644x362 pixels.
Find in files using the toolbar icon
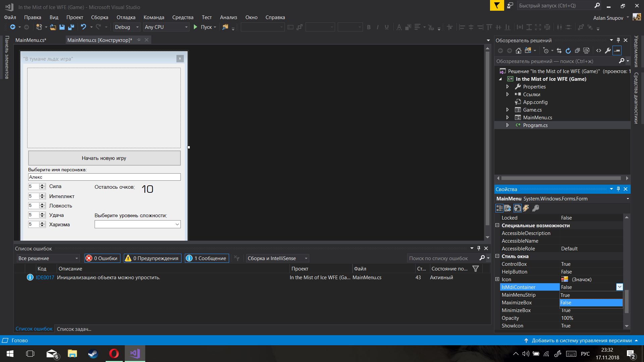point(225,27)
